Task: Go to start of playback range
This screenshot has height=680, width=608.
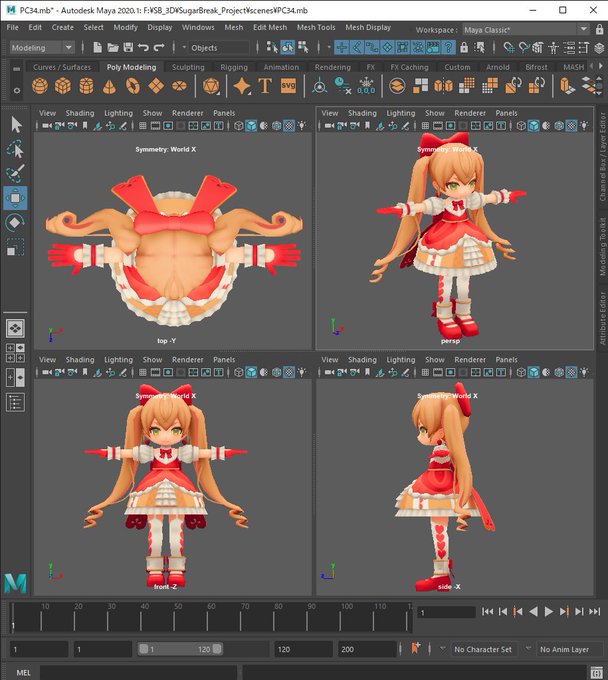Action: (487, 611)
